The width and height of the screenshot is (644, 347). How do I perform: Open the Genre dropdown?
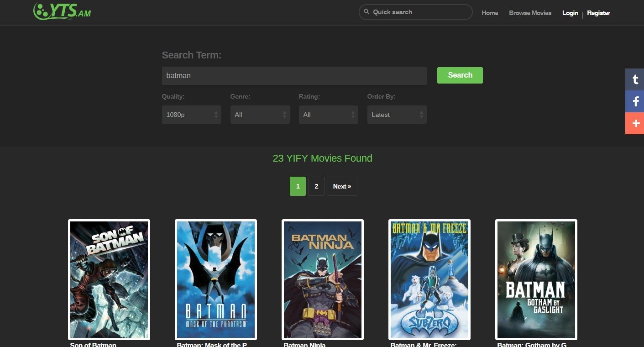pos(260,115)
